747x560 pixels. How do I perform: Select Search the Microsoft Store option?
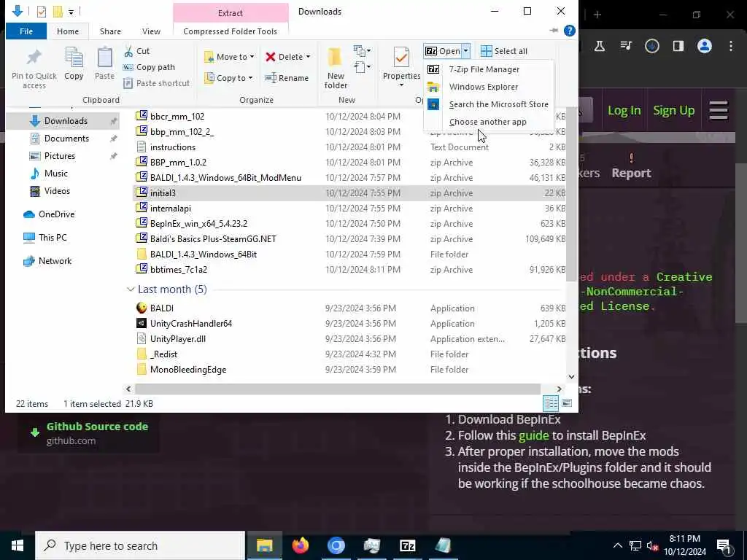tap(498, 104)
